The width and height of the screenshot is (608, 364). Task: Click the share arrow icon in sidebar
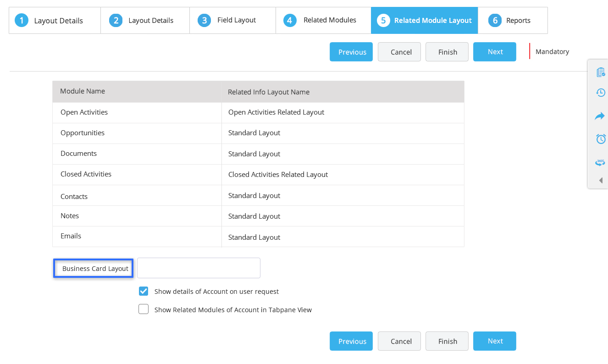pyautogui.click(x=600, y=116)
